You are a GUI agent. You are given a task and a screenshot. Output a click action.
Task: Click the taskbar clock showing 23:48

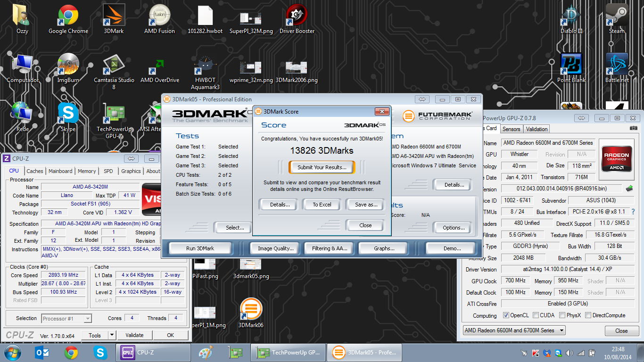(618, 349)
